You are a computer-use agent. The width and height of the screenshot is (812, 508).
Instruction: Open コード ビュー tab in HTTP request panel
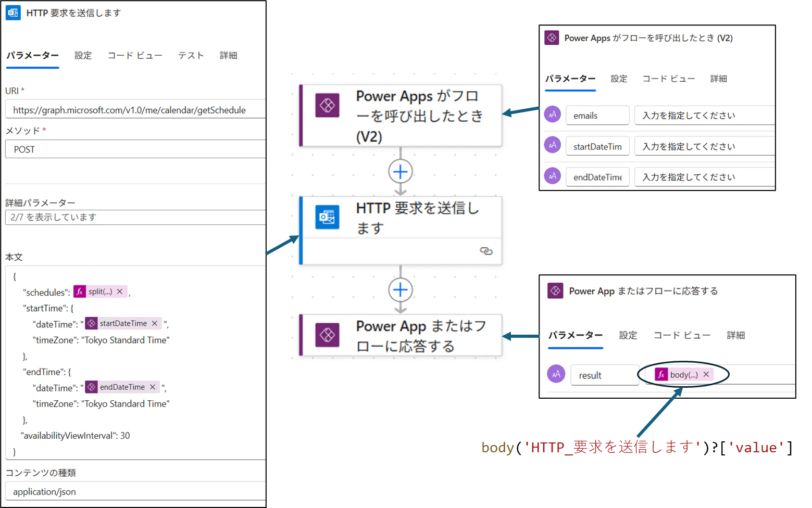pyautogui.click(x=135, y=55)
